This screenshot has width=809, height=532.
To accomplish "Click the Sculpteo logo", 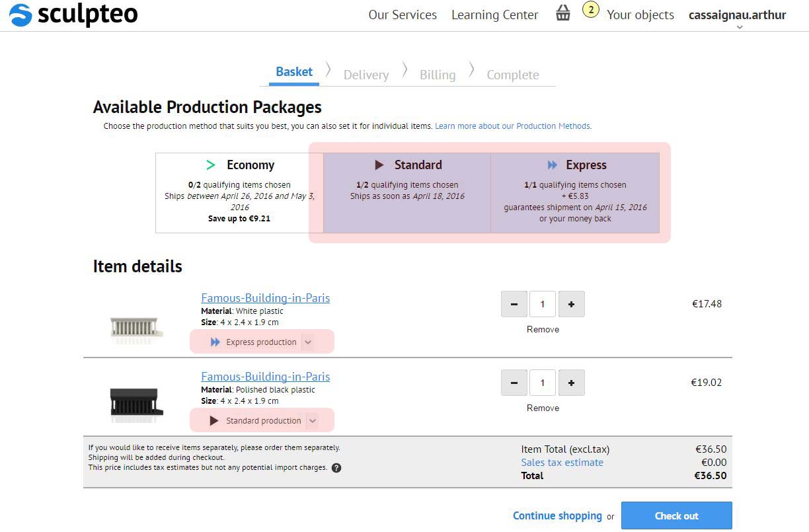I will 73,15.
